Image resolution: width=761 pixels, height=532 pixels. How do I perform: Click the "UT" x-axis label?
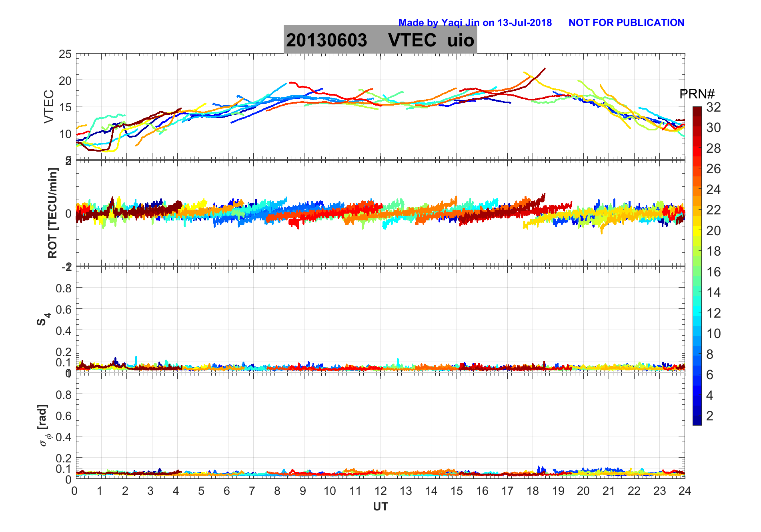tap(380, 507)
